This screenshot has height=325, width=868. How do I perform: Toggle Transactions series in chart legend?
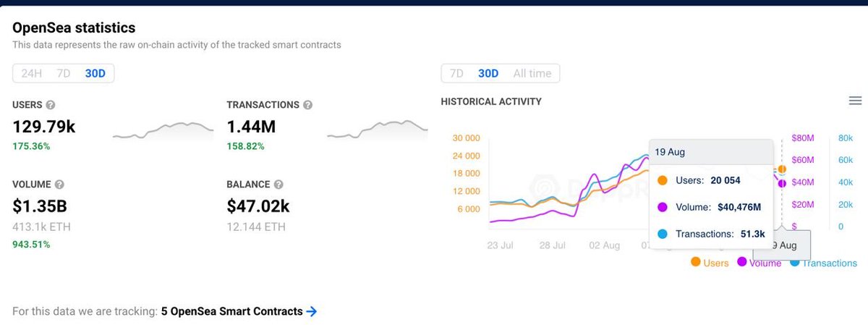point(823,263)
